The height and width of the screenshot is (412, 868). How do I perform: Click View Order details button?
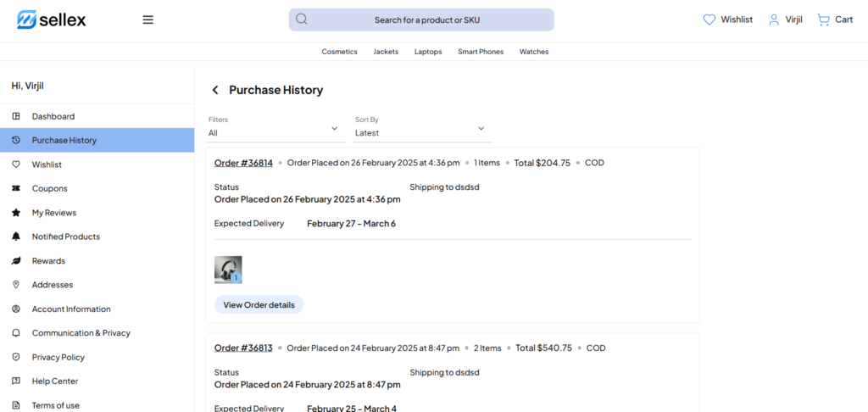[x=259, y=304]
